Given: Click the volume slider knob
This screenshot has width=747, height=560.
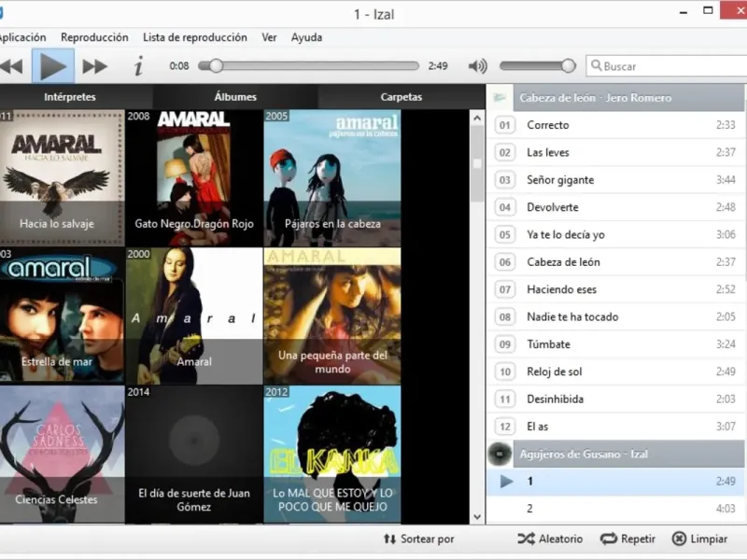Looking at the screenshot, I should tap(568, 65).
